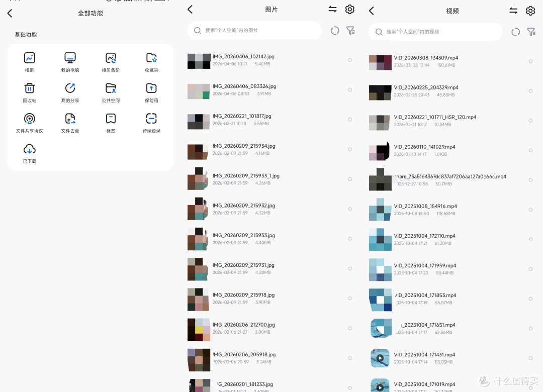Select radio for VID_20260308_134309.mp4
This screenshot has height=392, width=543.
(x=530, y=61)
